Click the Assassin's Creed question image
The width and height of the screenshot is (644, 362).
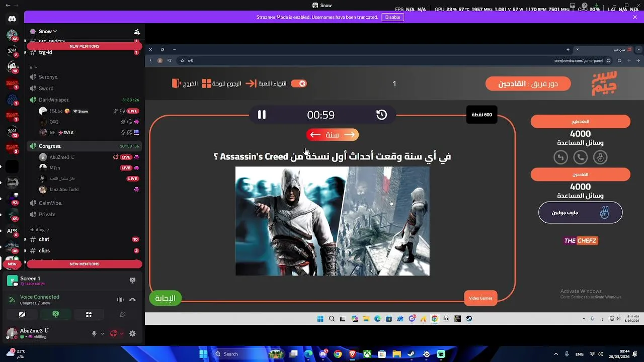click(333, 221)
